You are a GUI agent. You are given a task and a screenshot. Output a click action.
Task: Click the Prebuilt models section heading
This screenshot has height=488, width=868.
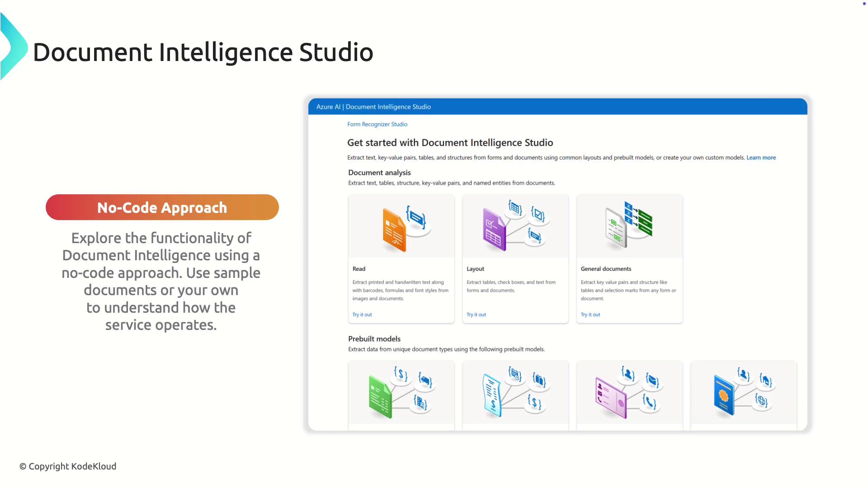click(x=374, y=339)
